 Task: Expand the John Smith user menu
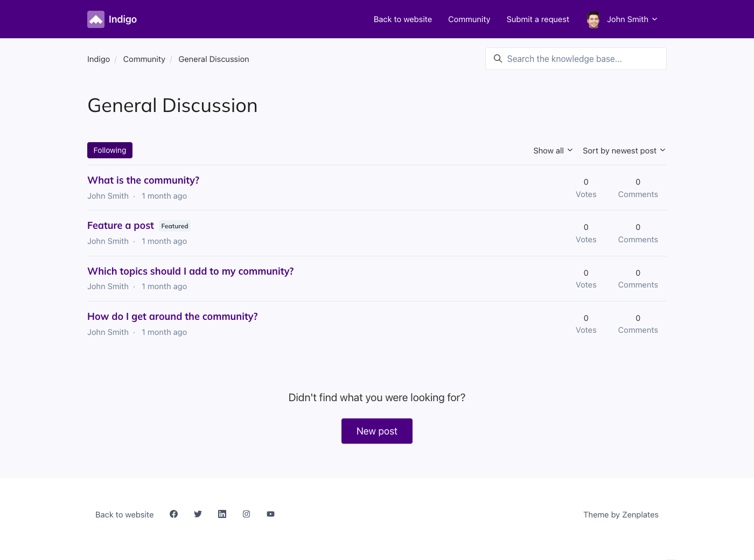pyautogui.click(x=632, y=19)
